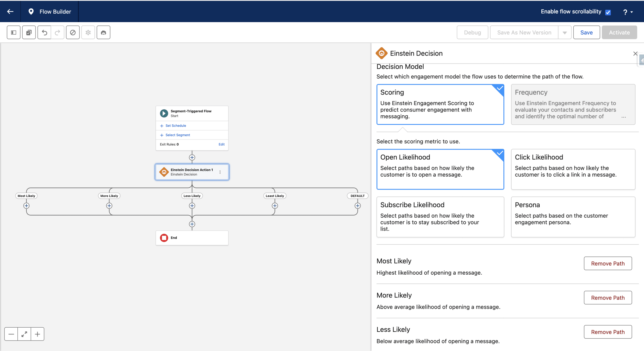Open the Einstein Decision Action 1 options menu

coord(220,172)
